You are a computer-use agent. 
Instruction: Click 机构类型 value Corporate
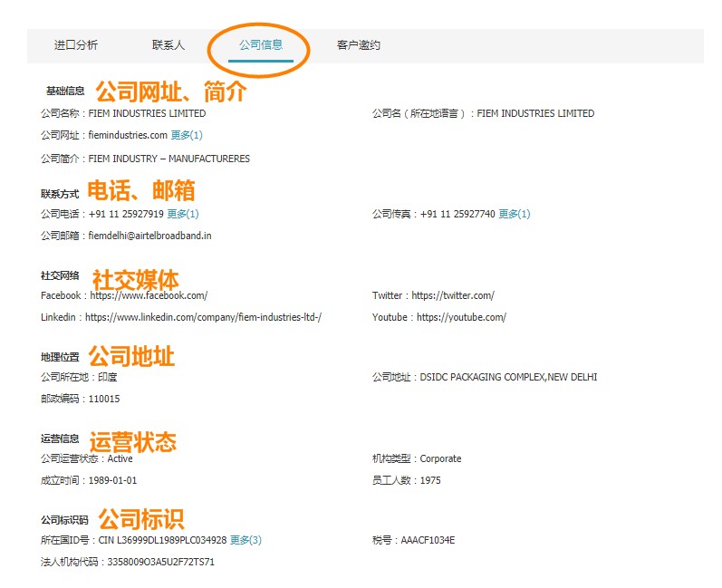click(x=440, y=458)
